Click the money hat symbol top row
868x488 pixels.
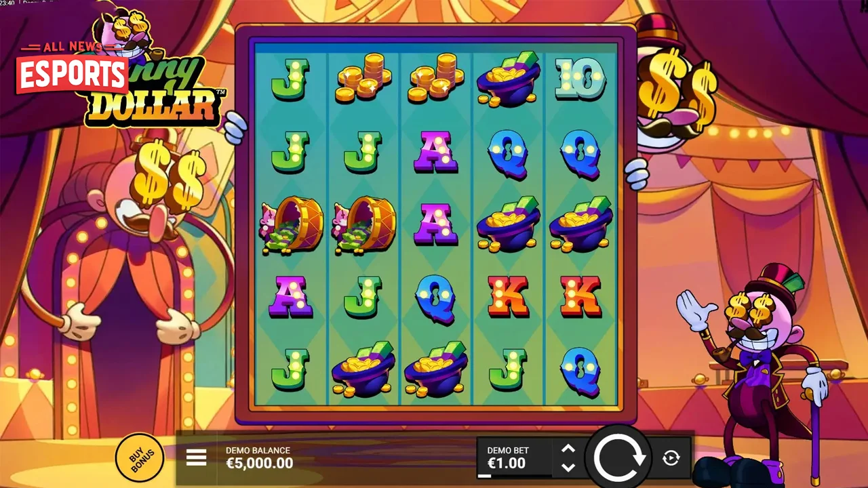[508, 79]
